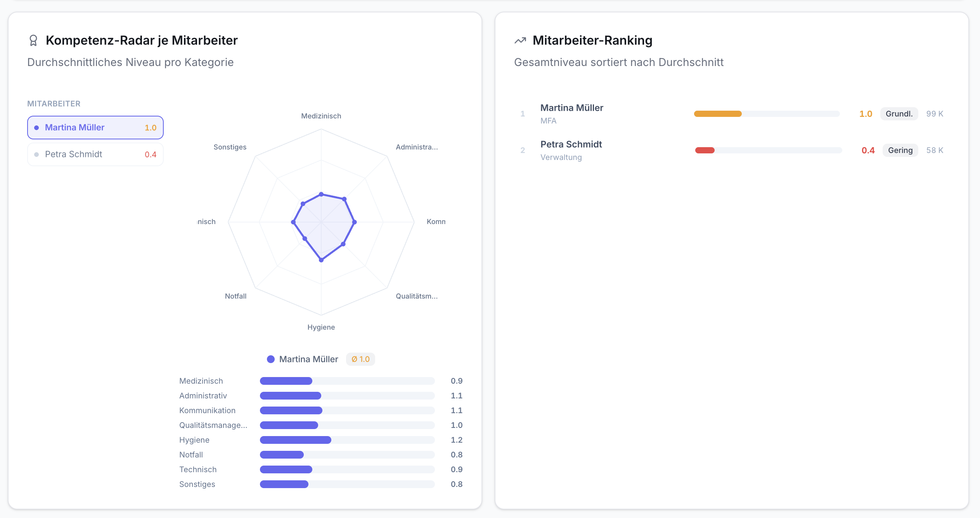This screenshot has height=518, width=980.
Task: Open Martina Müller's ranking row
Action: 732,114
